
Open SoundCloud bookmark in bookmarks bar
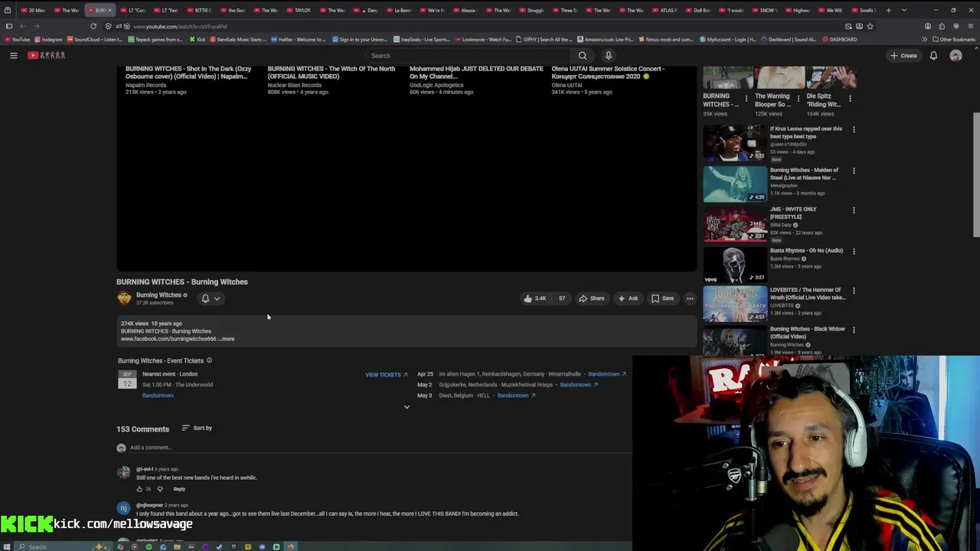click(x=94, y=39)
